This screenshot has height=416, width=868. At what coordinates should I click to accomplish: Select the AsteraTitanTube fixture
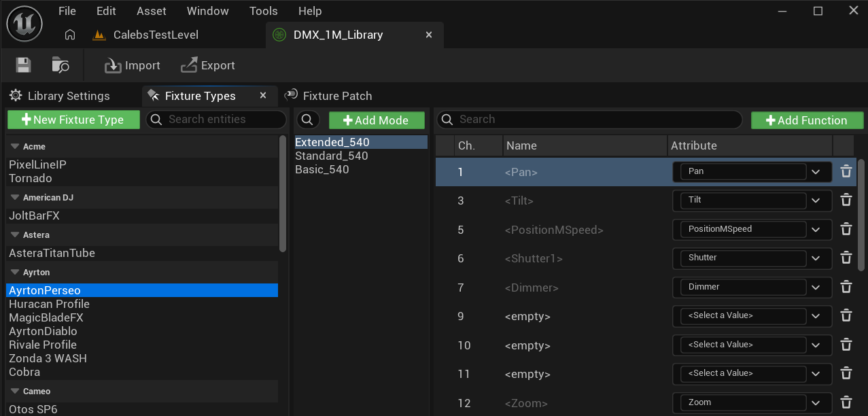[x=52, y=253]
